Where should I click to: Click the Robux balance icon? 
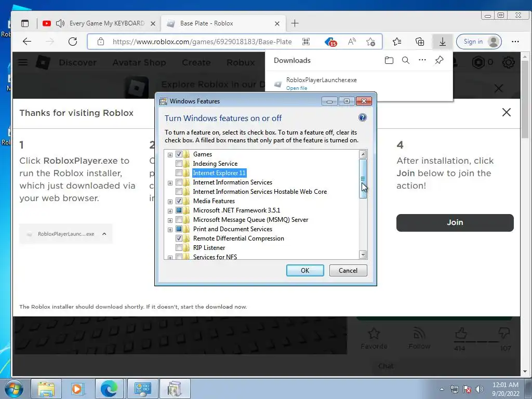(x=478, y=62)
